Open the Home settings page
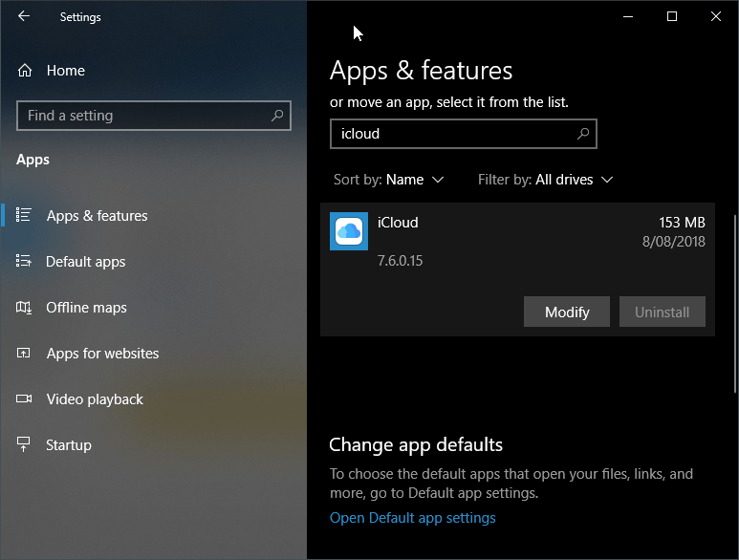The height and width of the screenshot is (560, 739). [66, 71]
